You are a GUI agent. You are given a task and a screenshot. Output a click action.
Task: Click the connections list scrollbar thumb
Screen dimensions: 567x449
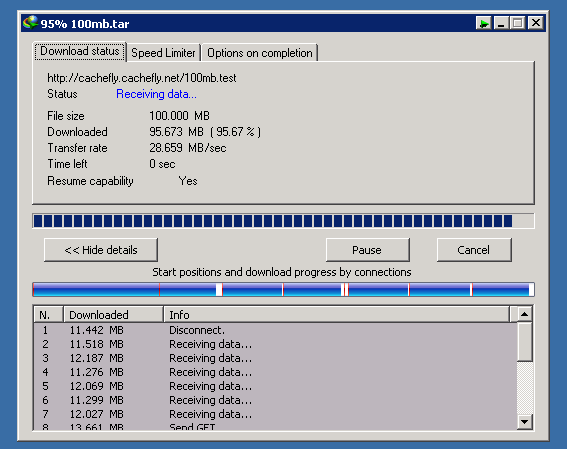(x=524, y=342)
